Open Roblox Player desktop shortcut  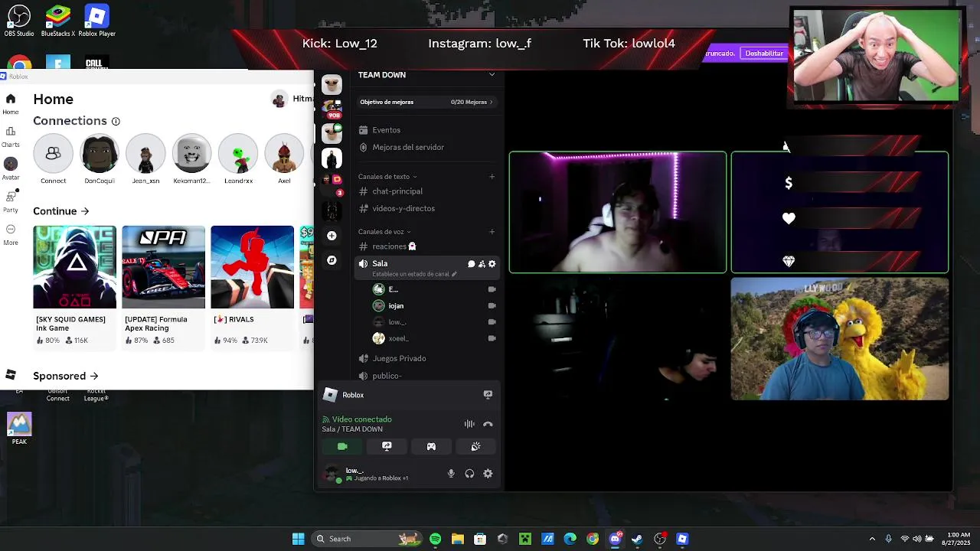pyautogui.click(x=96, y=20)
